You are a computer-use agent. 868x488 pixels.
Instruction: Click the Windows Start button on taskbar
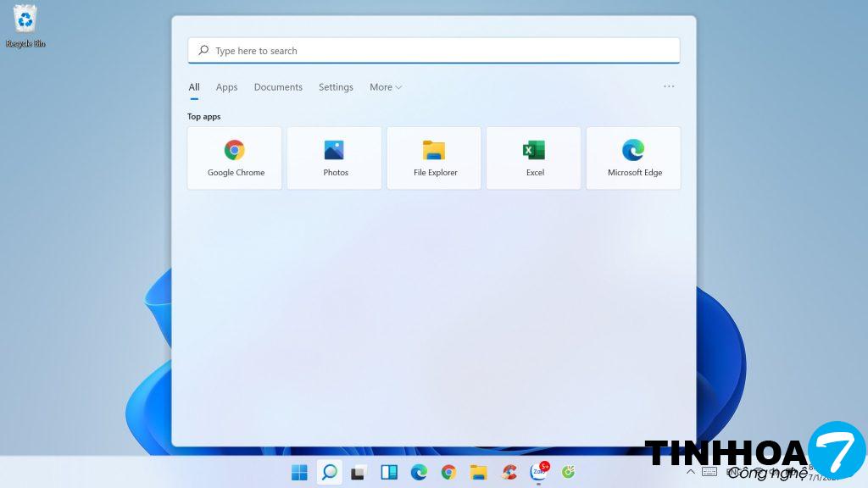[300, 472]
